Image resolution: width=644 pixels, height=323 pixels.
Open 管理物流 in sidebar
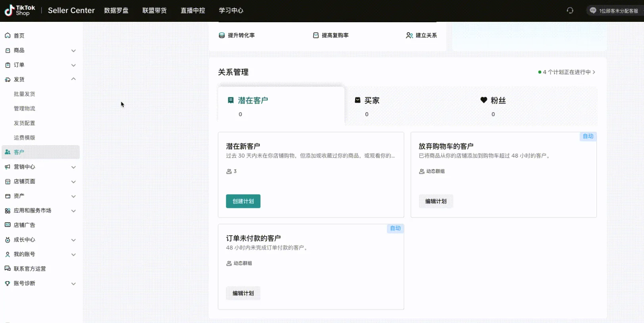25,108
